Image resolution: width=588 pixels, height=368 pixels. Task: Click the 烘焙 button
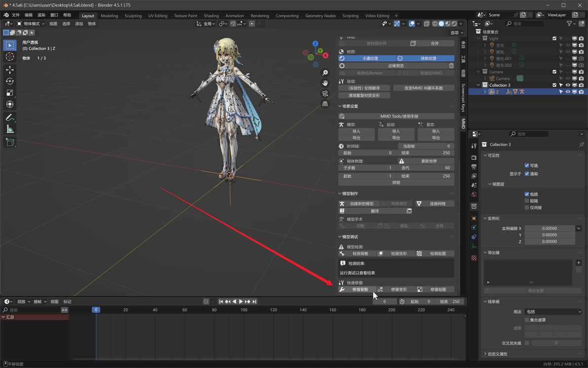397,182
